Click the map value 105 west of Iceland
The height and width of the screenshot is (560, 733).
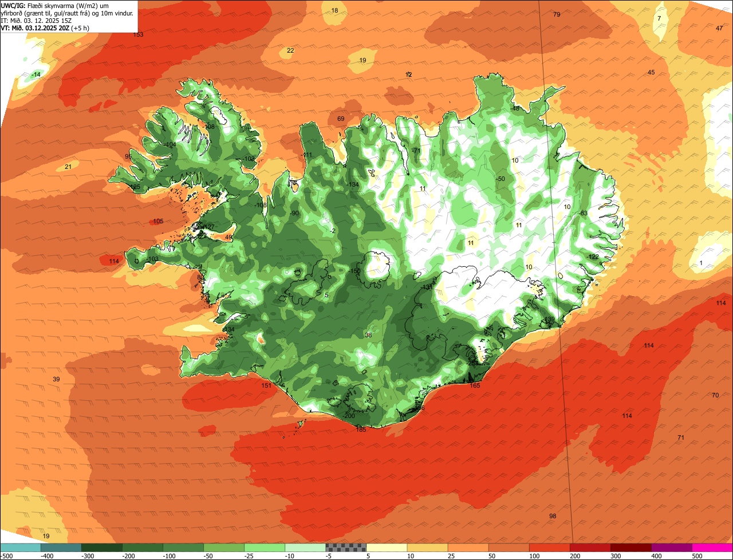(x=158, y=221)
